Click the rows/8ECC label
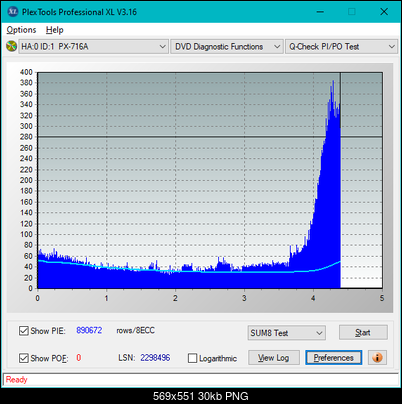This screenshot has width=402, height=404. (x=135, y=330)
